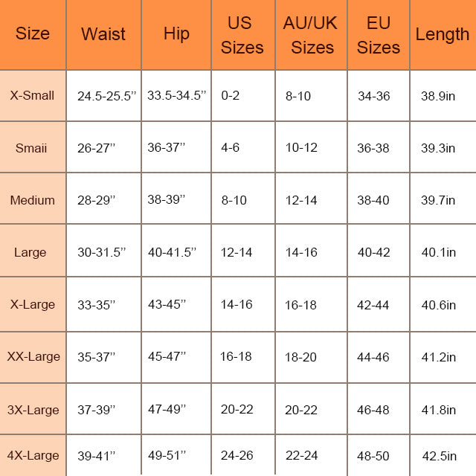
Task: Select the 3X-Large size row label
Action: pyautogui.click(x=33, y=410)
